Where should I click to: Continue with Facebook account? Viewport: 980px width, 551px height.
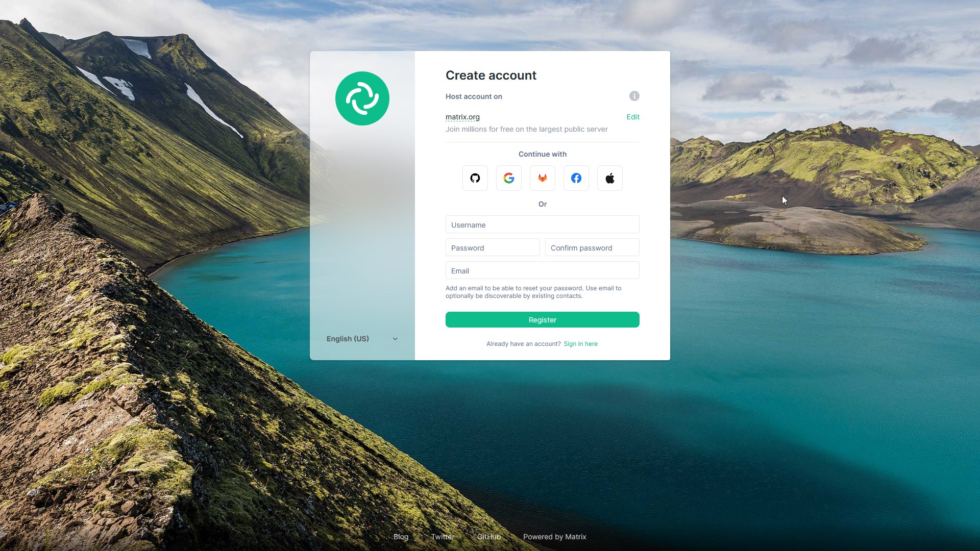(576, 178)
